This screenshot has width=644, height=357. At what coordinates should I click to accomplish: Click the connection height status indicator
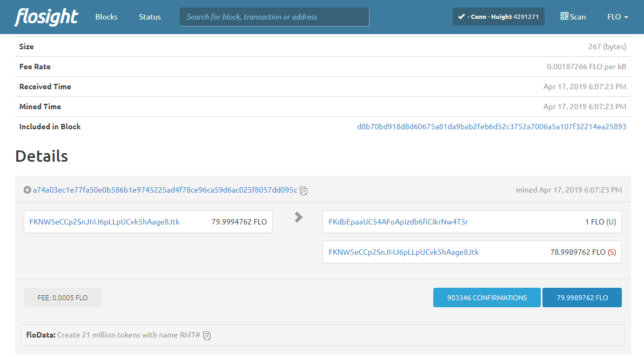498,17
